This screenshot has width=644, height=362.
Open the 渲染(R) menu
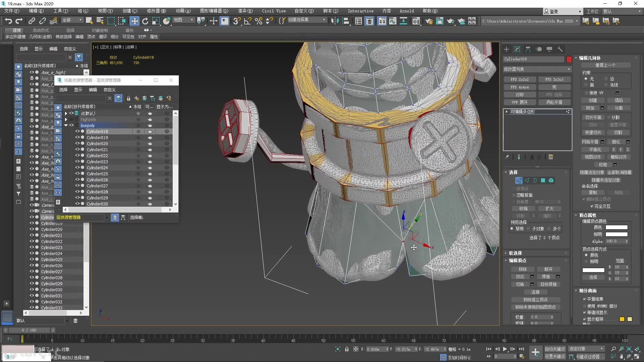click(x=245, y=11)
